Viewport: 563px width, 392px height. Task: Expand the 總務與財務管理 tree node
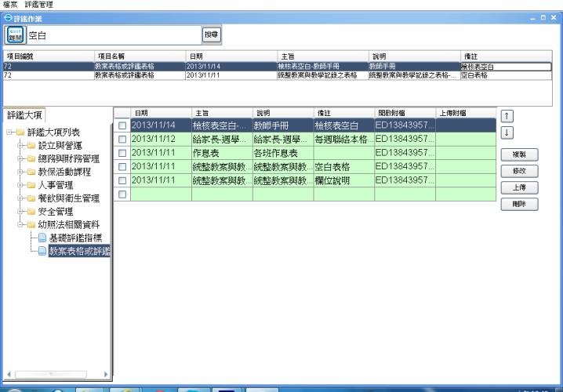(20, 159)
